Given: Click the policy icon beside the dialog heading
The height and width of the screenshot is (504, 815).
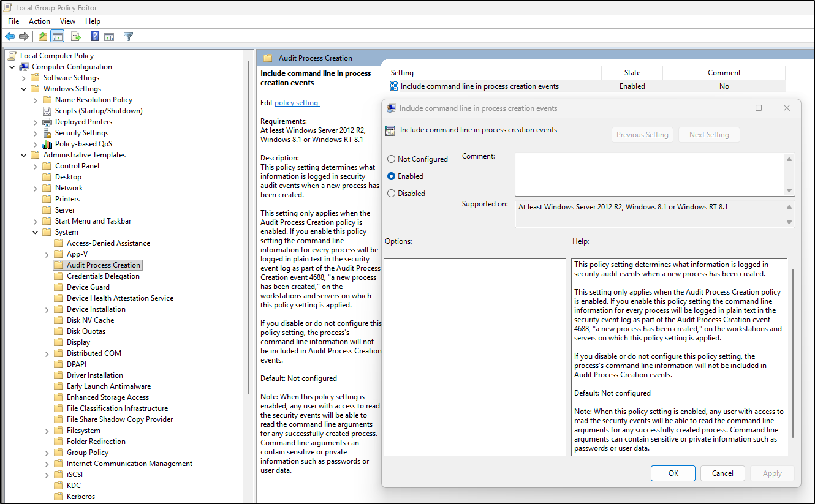Looking at the screenshot, I should pyautogui.click(x=390, y=130).
